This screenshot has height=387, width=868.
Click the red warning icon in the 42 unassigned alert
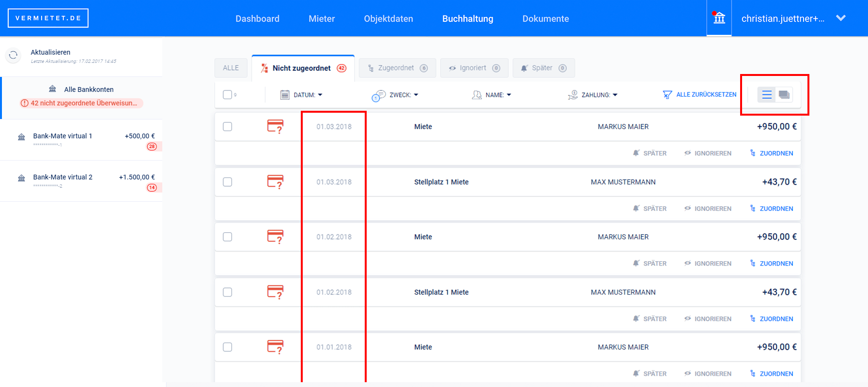[25, 103]
